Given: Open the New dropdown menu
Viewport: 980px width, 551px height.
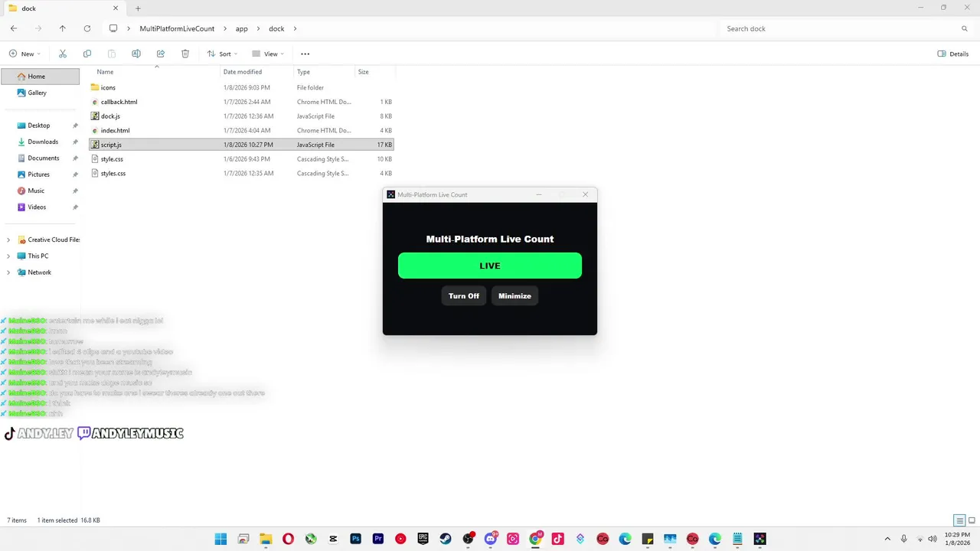Looking at the screenshot, I should (24, 54).
